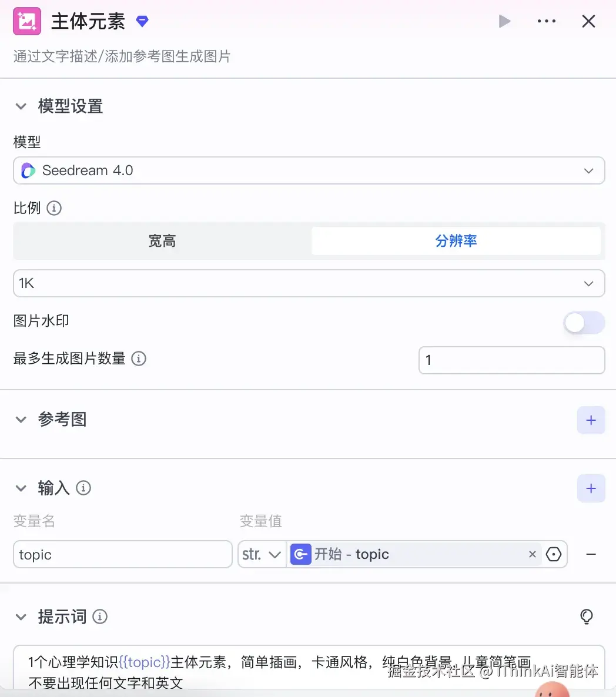Open the str. variable type dropdown

[x=261, y=554]
